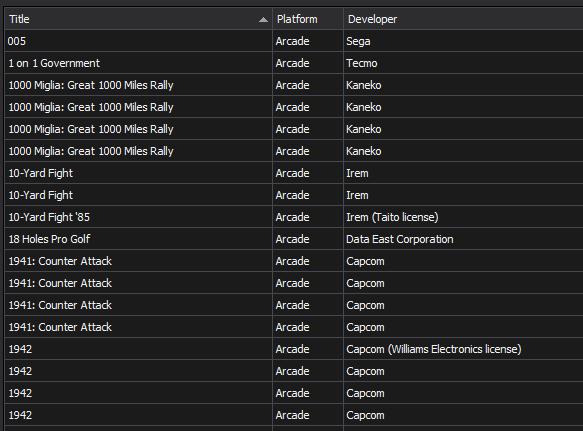Select the 18 Holes Pro Golf row
This screenshot has width=583, height=431.
click(294, 239)
